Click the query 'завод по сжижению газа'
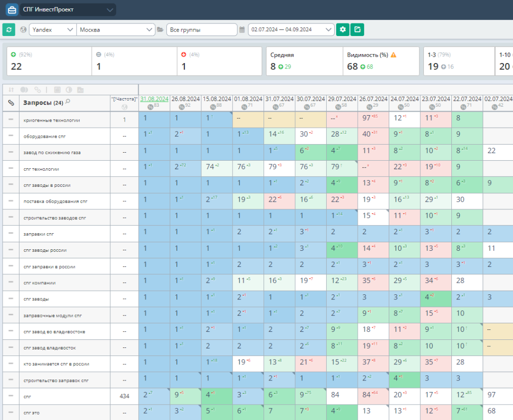This screenshot has width=513, height=420. click(x=52, y=153)
